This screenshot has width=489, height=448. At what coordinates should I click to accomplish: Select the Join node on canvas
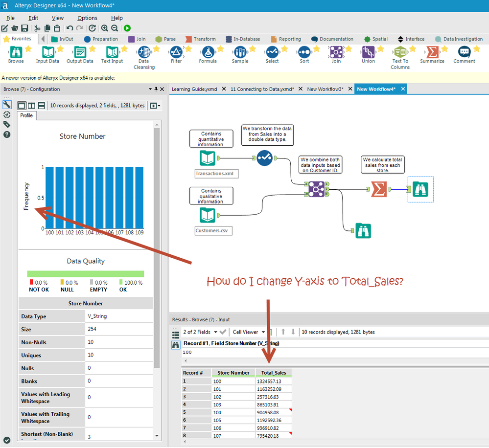tap(317, 189)
